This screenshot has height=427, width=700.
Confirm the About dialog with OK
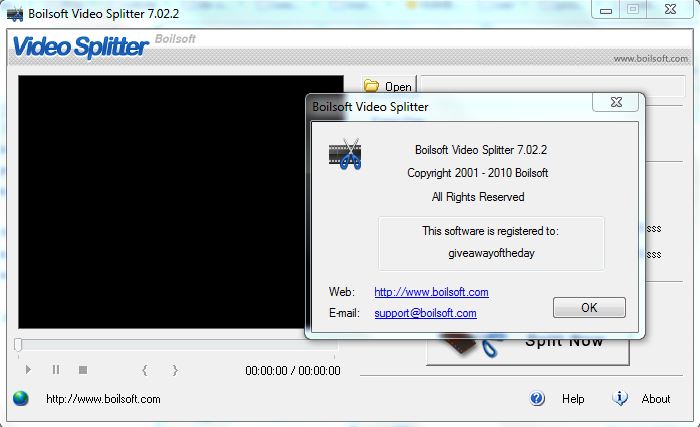[x=589, y=308]
